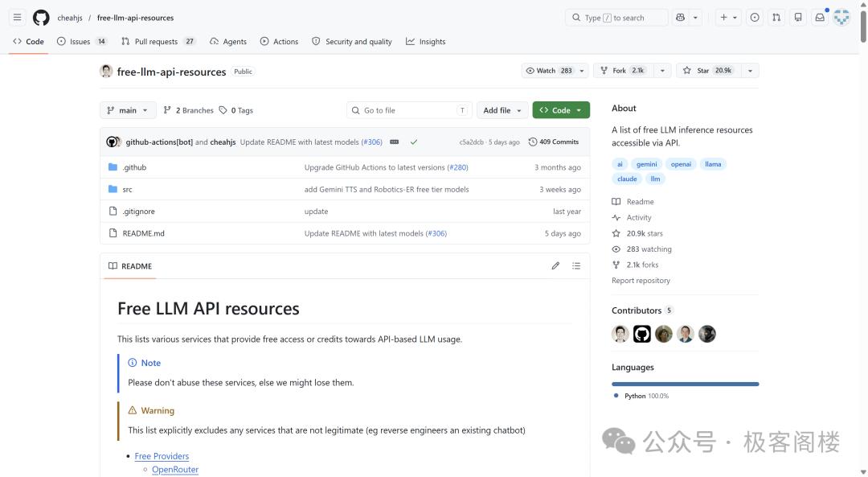Open the 0 Tags link
This screenshot has height=477, width=868.
tap(235, 110)
